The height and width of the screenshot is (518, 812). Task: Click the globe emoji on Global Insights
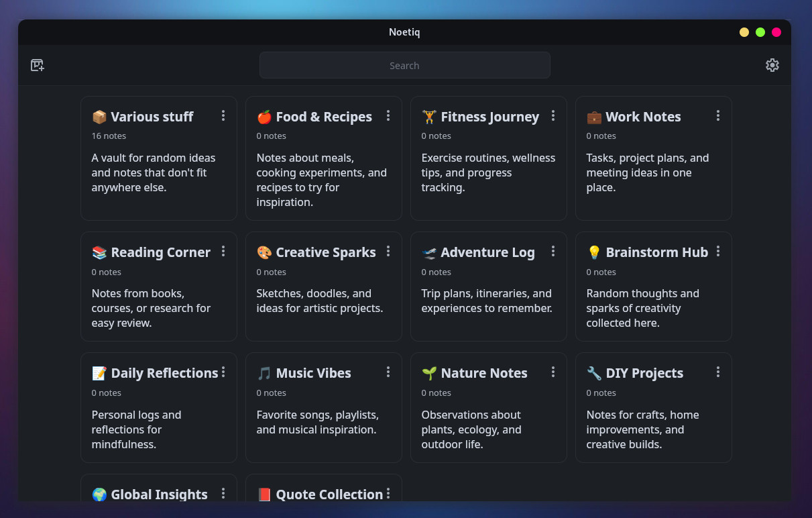(x=99, y=495)
